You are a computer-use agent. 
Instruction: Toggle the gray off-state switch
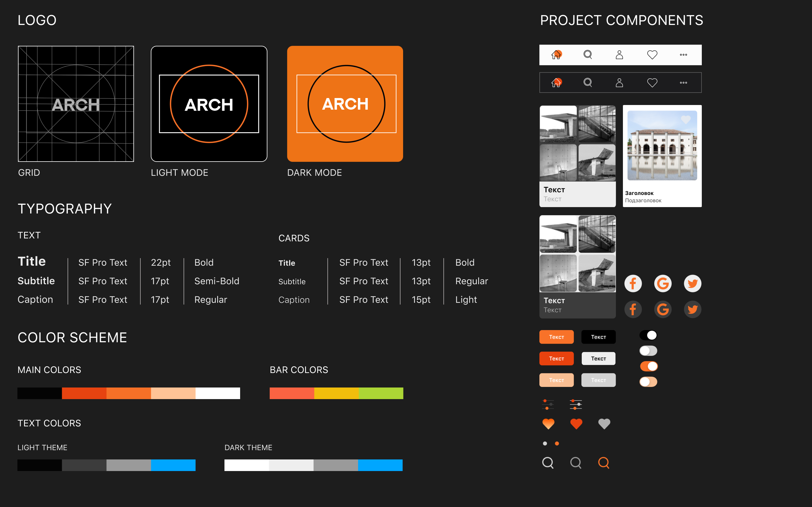648,351
